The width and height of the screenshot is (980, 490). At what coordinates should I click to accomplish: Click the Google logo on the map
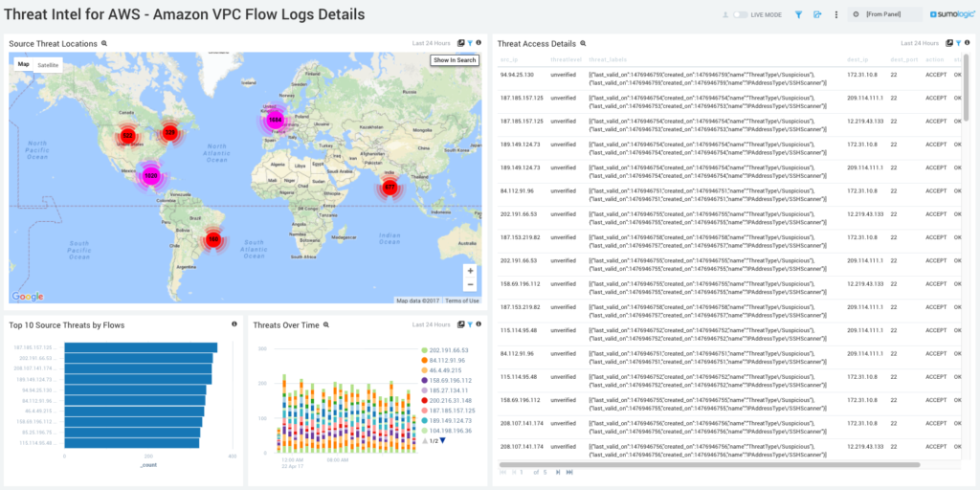pos(28,297)
